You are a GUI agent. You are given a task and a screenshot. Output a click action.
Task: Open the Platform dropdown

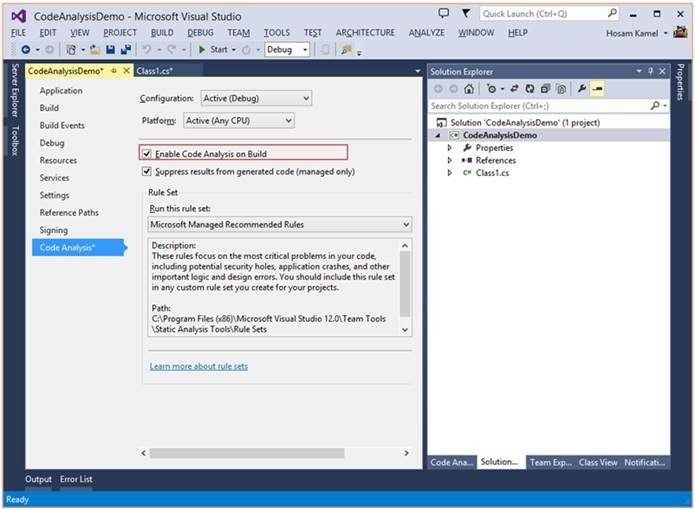click(238, 121)
